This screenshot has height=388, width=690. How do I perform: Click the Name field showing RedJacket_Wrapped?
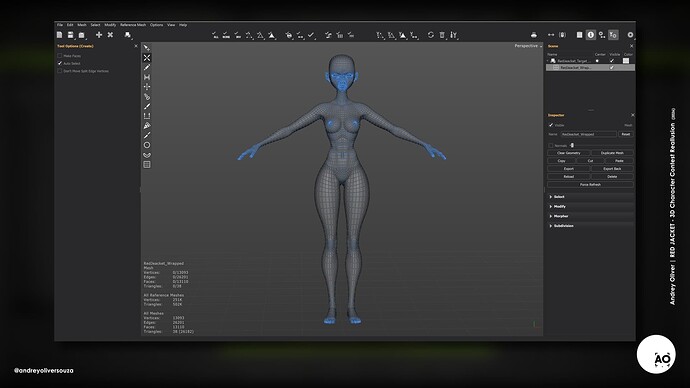point(588,134)
